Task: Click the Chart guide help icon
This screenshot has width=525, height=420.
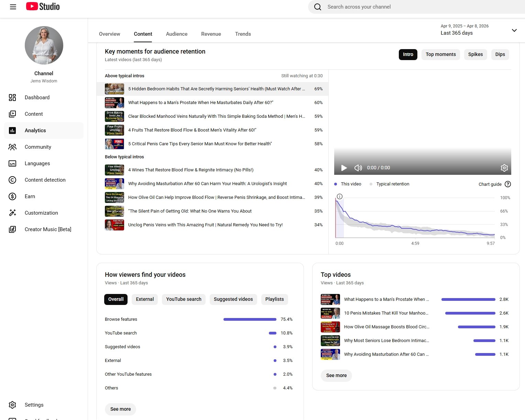Action: coord(508,184)
